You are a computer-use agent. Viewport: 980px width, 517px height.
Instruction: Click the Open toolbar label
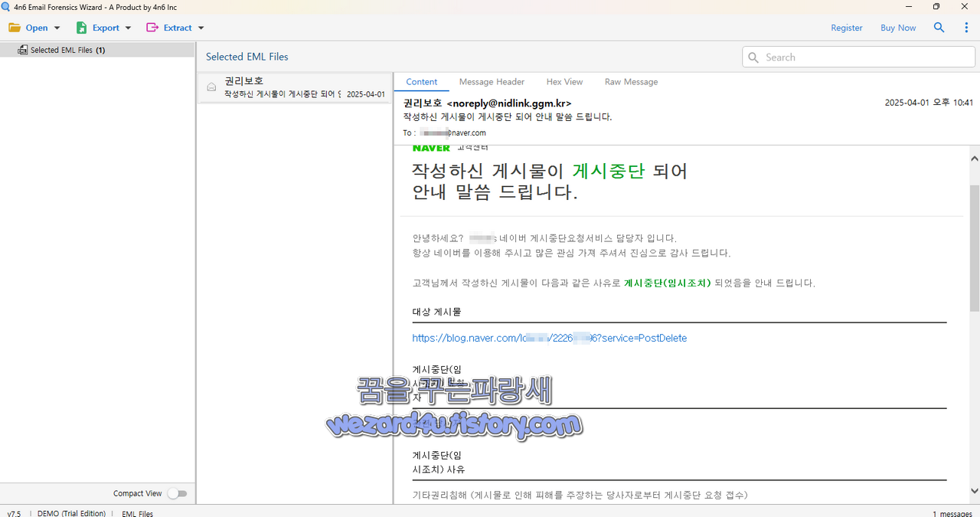pos(37,28)
